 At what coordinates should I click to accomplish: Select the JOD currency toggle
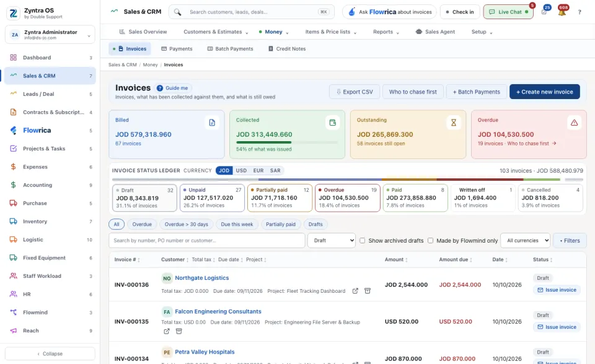(x=224, y=171)
